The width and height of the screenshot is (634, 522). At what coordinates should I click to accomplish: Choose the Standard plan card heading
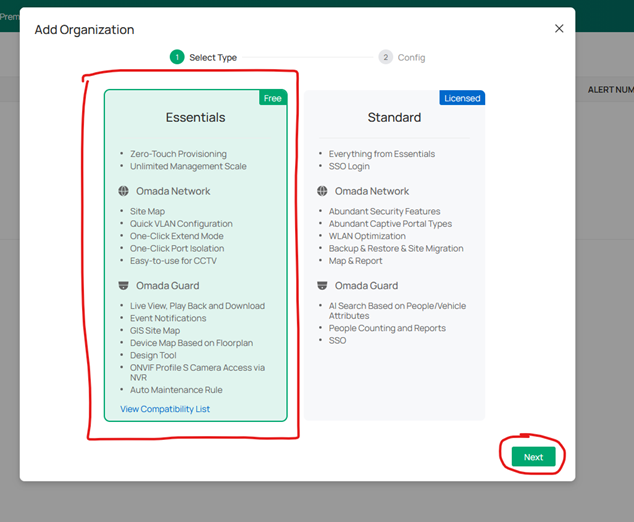[394, 118]
